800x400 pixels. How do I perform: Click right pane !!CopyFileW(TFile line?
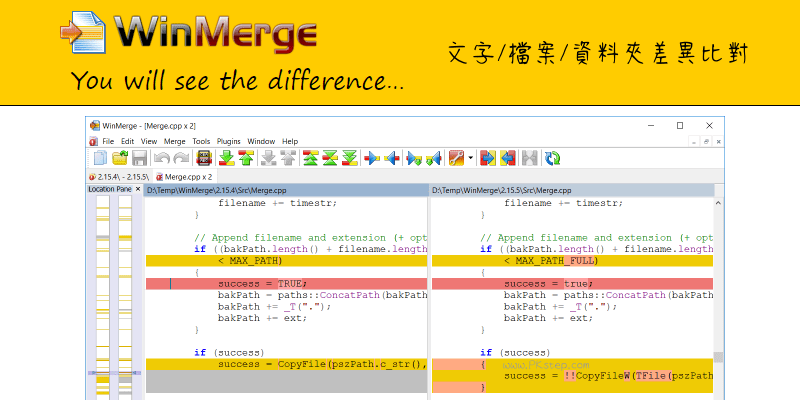pos(572,376)
